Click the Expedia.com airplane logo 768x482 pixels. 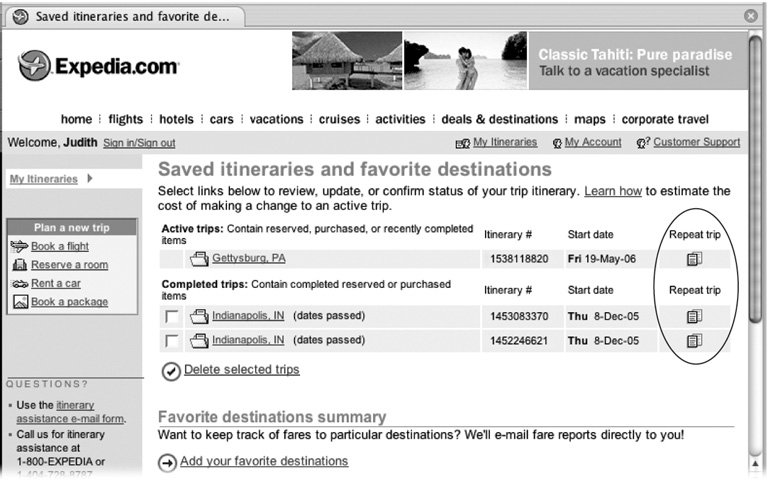point(35,66)
